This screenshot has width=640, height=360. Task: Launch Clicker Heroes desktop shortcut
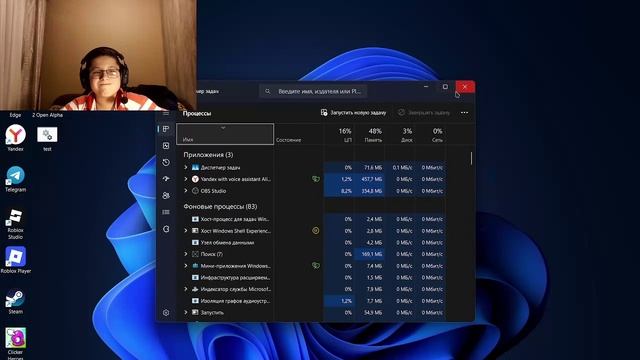16,343
